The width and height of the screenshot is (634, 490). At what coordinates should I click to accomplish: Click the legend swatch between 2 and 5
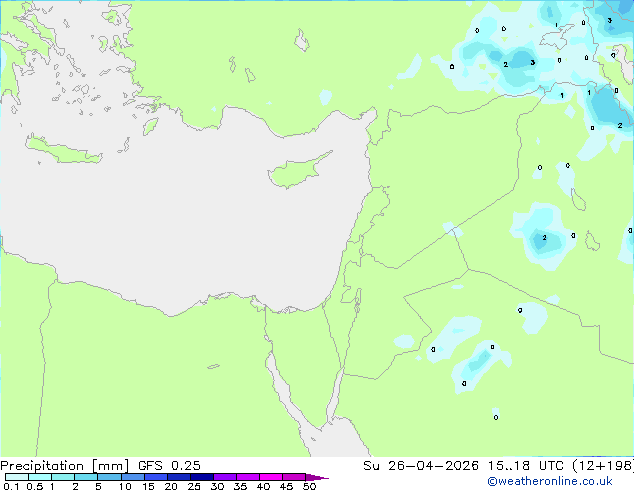tap(86, 477)
